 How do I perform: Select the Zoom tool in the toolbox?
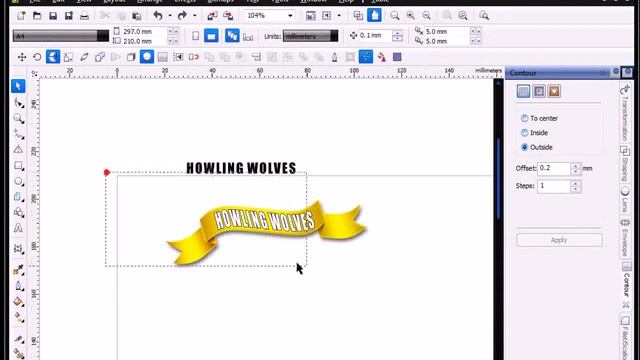point(18,118)
